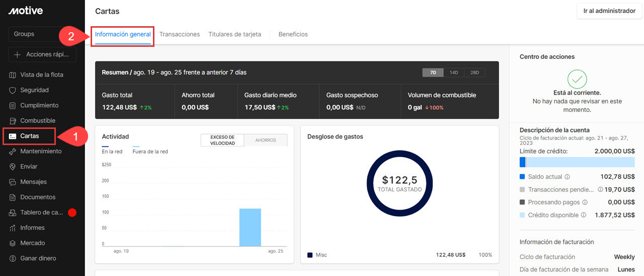Open Combustible fuel pump icon
Viewport: 644px width, 276px height.
click(13, 121)
